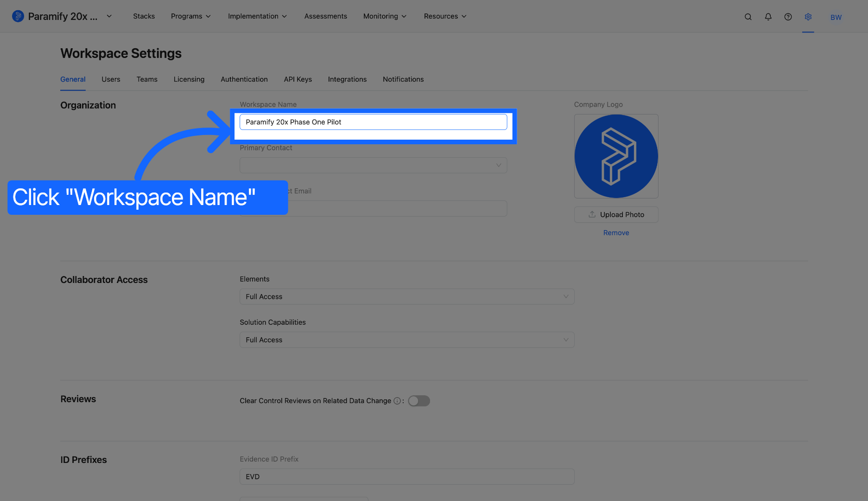Switch to the API Keys tab

[x=298, y=79]
